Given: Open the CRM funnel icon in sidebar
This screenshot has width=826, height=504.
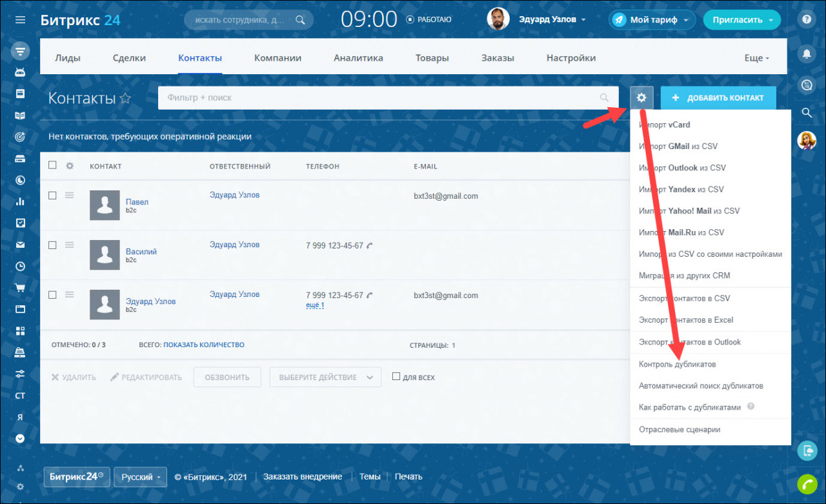Looking at the screenshot, I should coord(20,50).
